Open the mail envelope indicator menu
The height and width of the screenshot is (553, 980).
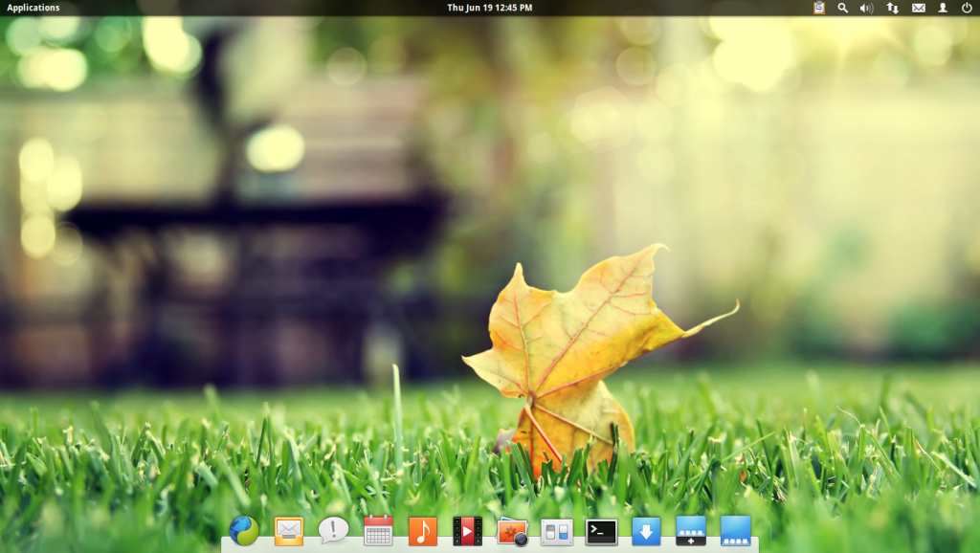919,8
